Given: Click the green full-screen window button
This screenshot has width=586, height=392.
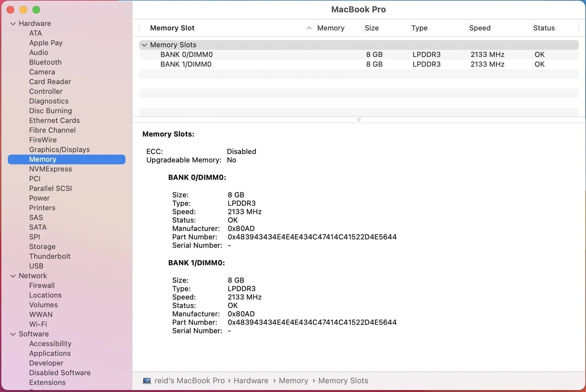Looking at the screenshot, I should 36,10.
